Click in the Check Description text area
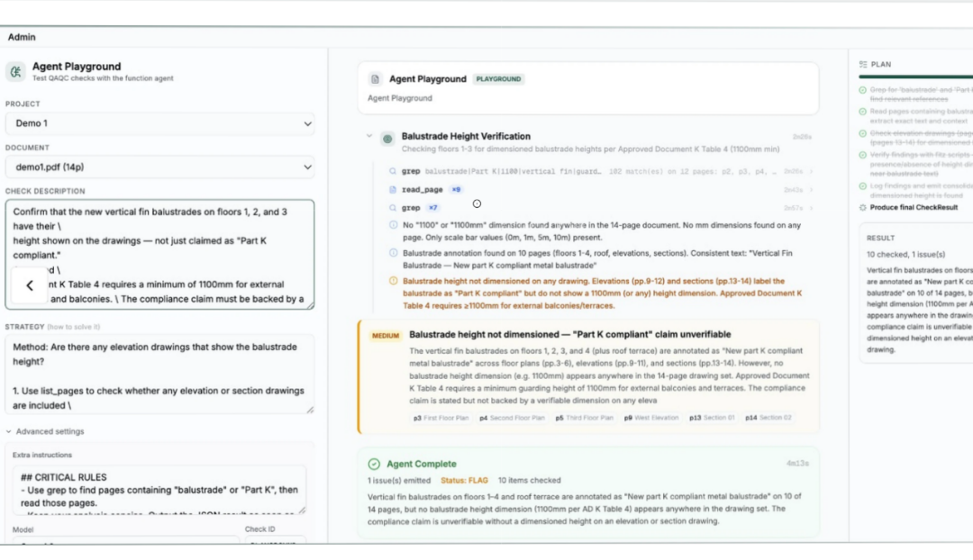 (159, 254)
